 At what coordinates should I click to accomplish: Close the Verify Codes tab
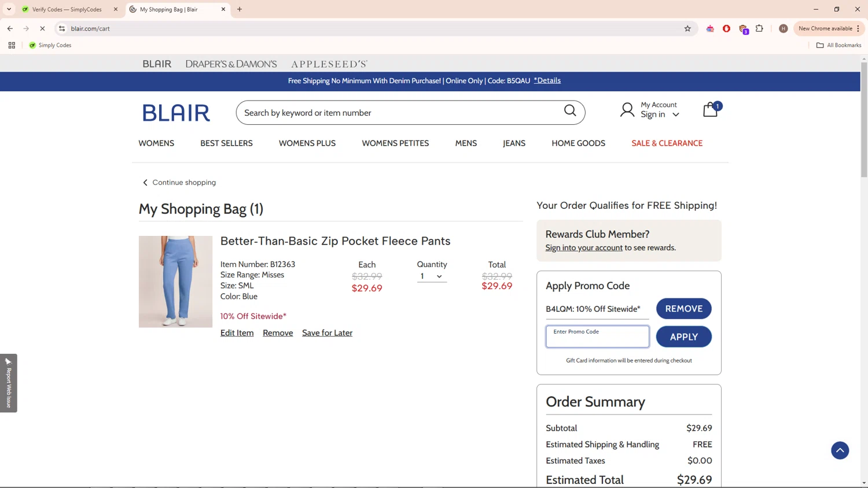(115, 9)
